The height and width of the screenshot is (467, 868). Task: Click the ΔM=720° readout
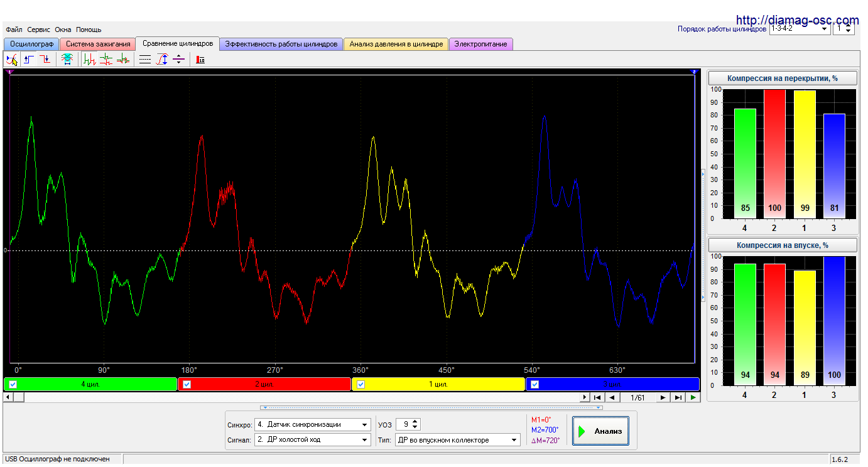[545, 440]
